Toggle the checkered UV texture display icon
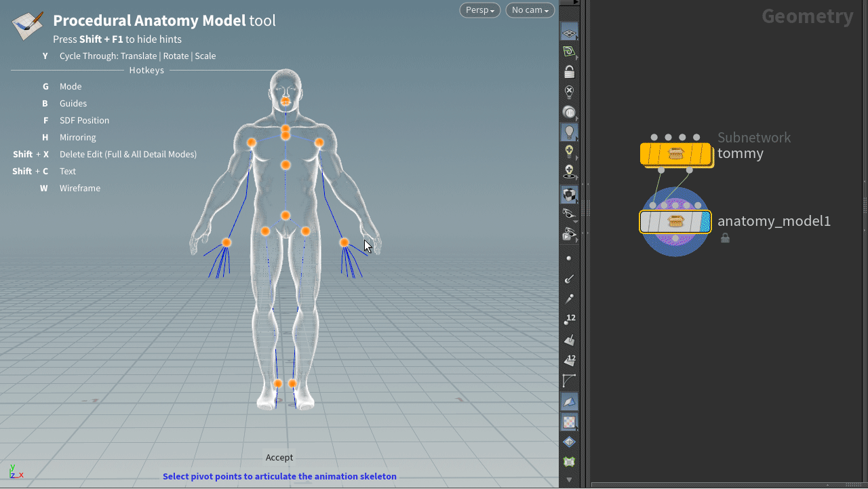Screen dimensions: 868x489 (x=569, y=422)
